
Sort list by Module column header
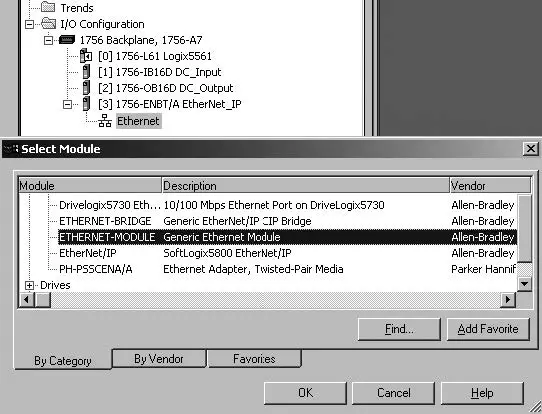click(x=90, y=186)
